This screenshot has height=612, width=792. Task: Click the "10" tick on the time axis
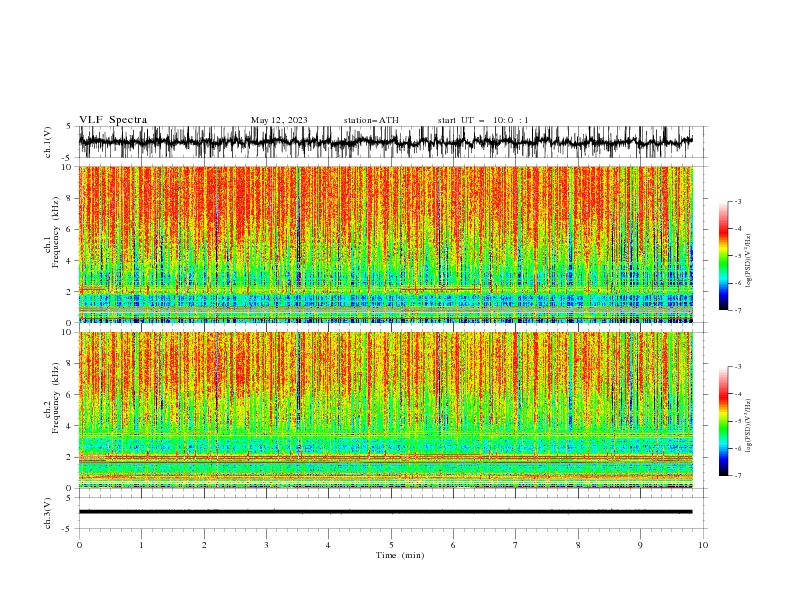coord(703,545)
